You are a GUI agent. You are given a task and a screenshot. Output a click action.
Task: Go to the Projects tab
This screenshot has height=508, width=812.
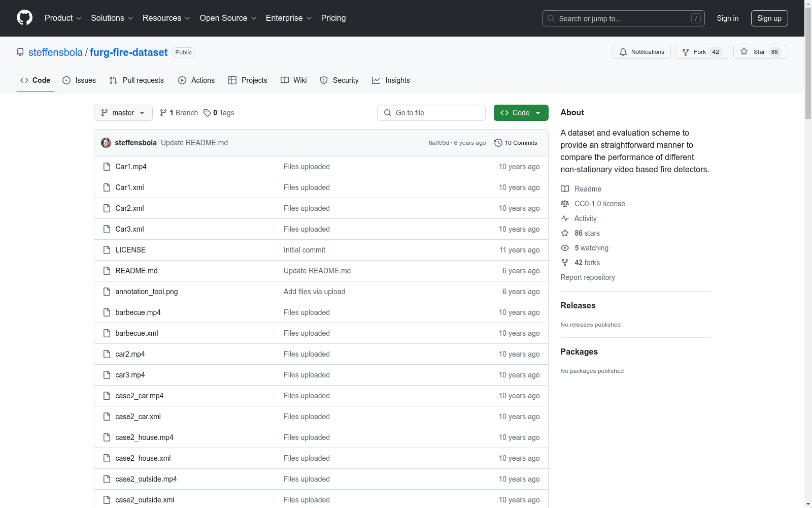click(x=248, y=80)
